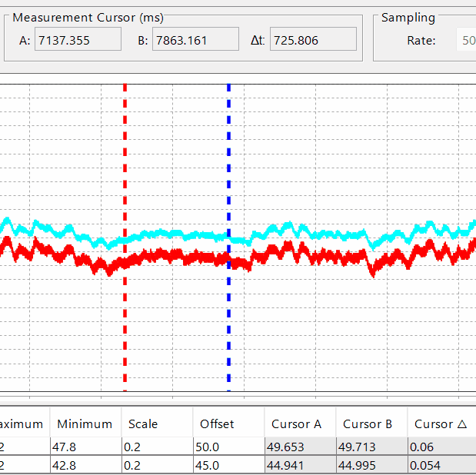Edit the Offset cell showing 50.0
The image size is (476, 475).
click(x=228, y=447)
